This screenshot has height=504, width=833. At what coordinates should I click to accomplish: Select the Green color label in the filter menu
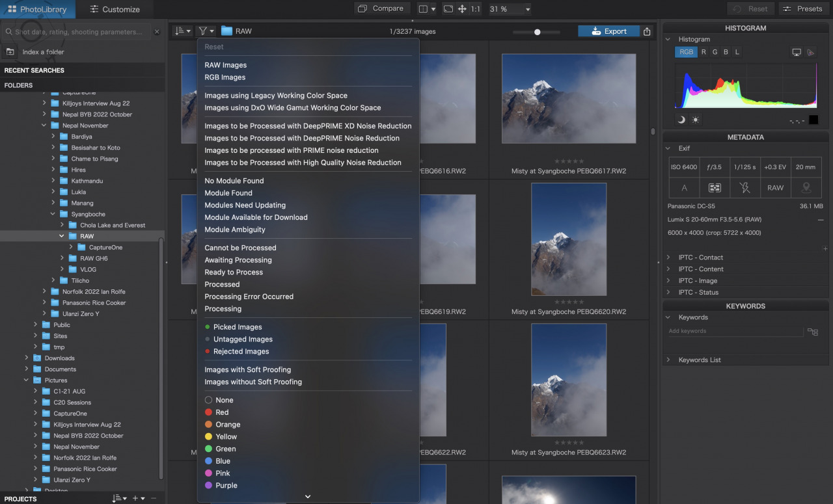(224, 449)
